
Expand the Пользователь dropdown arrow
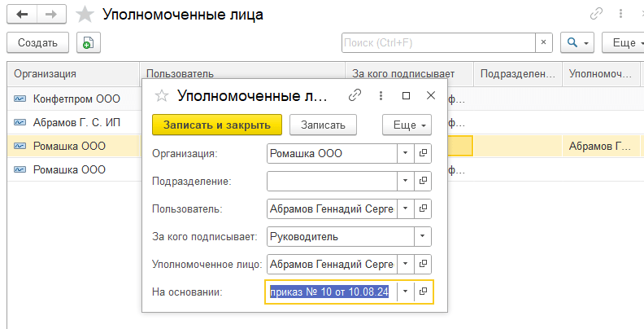(x=406, y=209)
